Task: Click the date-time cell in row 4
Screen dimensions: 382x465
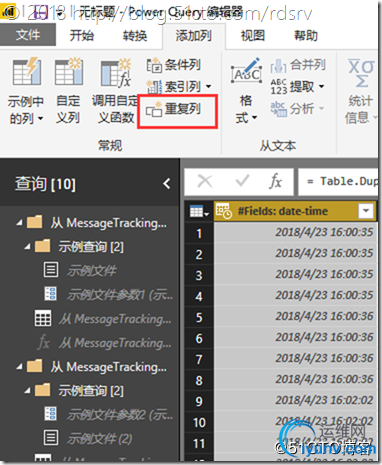Action: pyautogui.click(x=296, y=295)
